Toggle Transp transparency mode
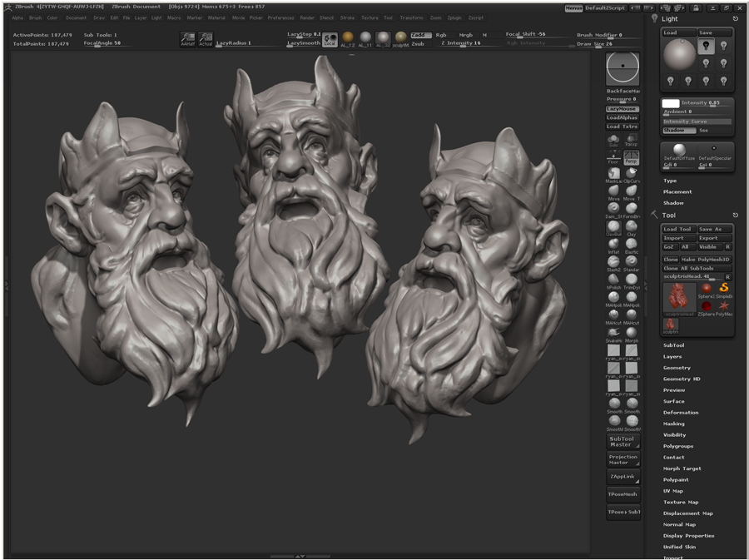 [631, 141]
